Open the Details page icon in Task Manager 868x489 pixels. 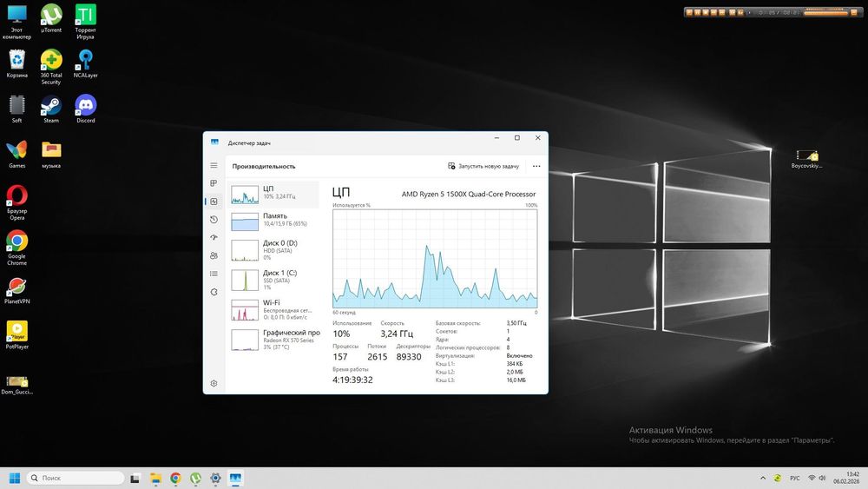214,274
